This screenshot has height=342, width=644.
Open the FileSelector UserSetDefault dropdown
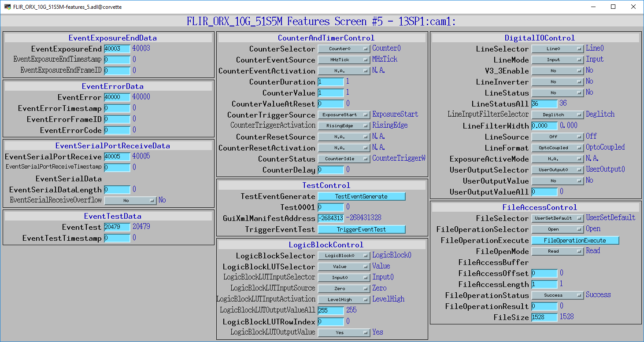[558, 218]
